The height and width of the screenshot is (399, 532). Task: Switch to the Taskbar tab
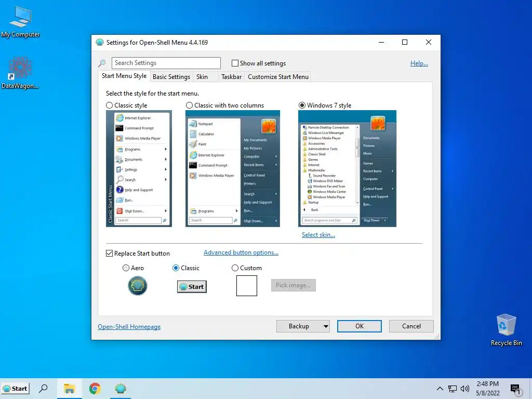pos(231,77)
